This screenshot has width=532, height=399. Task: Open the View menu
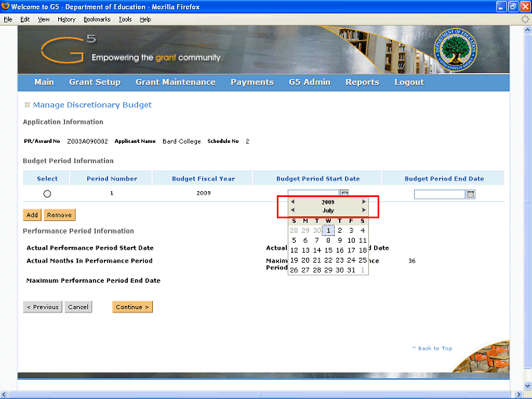(x=43, y=20)
